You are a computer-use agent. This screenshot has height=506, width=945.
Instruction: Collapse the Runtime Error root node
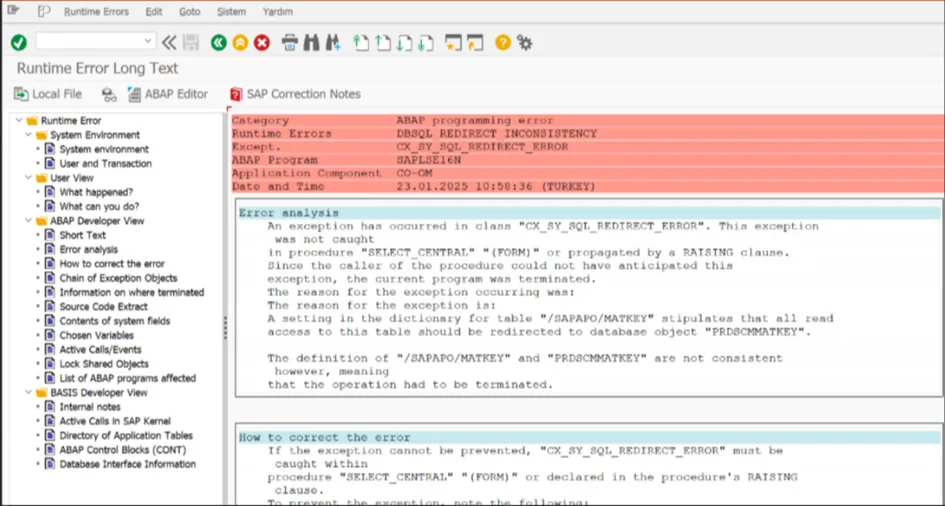[x=19, y=120]
